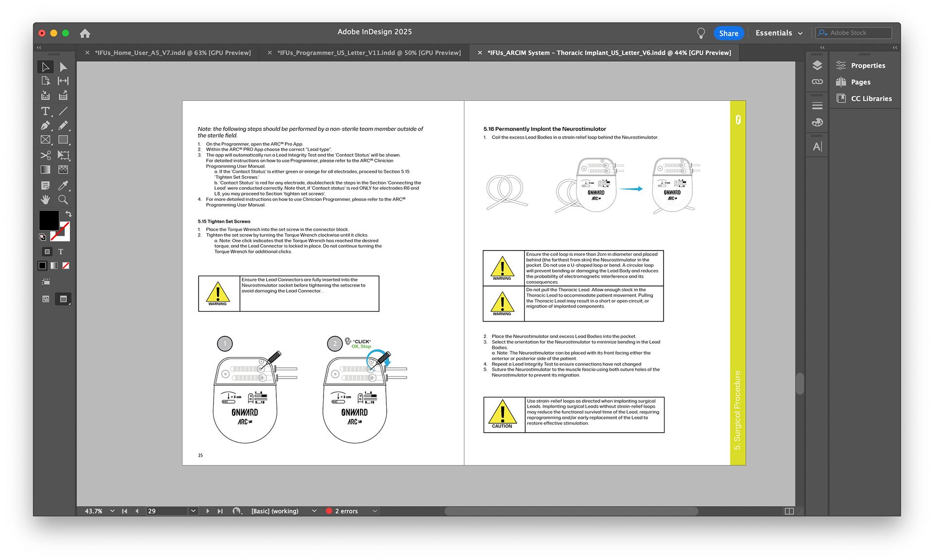Toggle formatting affects text
The height and width of the screenshot is (560, 934).
coord(61,252)
